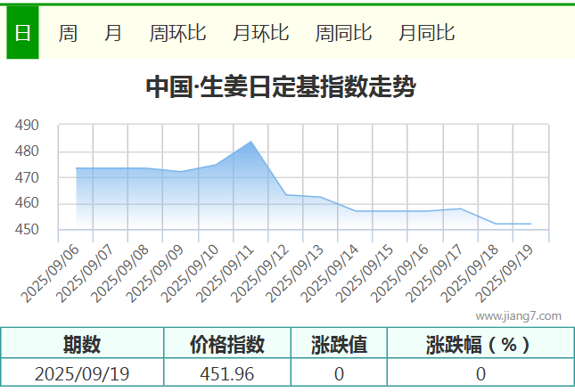Viewport: 575px width, 392px height.
Task: Click the www.jiang7.com link text
Action: pos(518,315)
